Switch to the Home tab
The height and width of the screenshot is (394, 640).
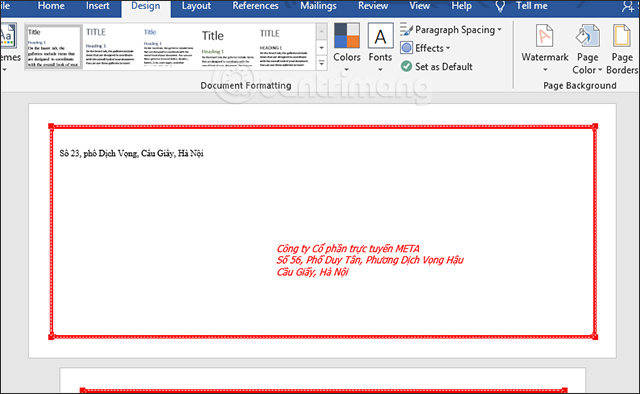point(51,6)
